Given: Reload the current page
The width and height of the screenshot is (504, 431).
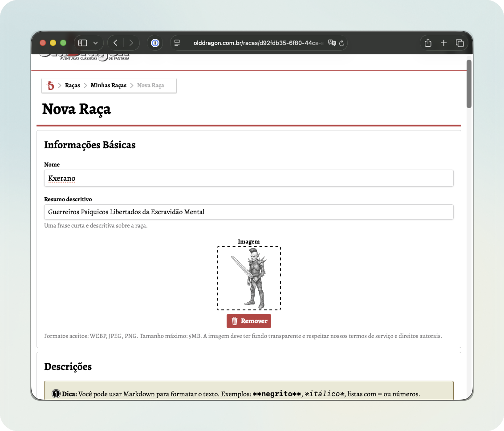Looking at the screenshot, I should [x=341, y=43].
